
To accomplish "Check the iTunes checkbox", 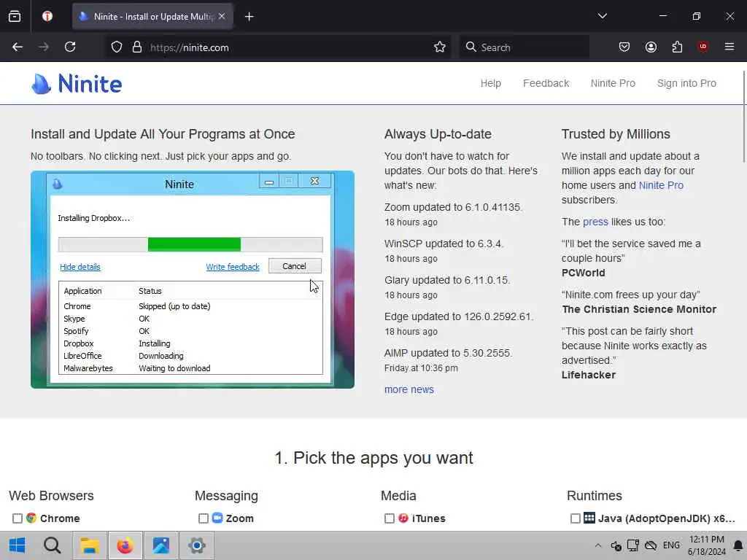I will point(390,518).
